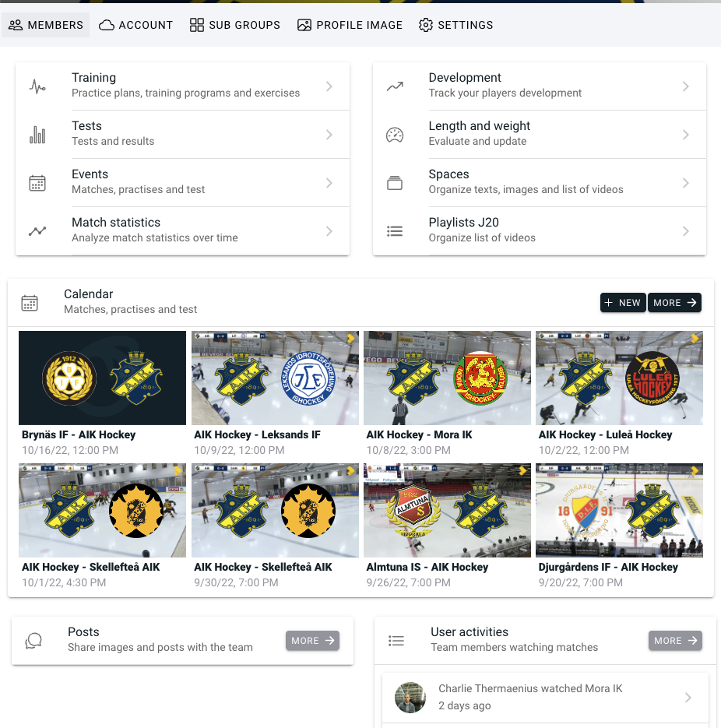Show more calendar events with the More button
This screenshot has height=728, width=721.
pos(674,303)
